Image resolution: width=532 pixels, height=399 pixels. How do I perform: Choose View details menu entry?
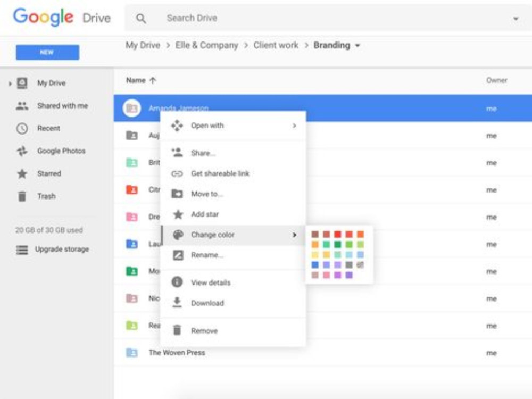tap(233, 282)
